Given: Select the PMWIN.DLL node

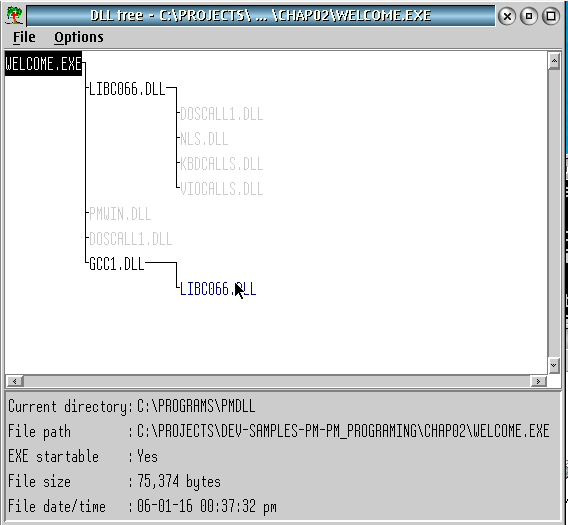Looking at the screenshot, I should click(120, 214).
